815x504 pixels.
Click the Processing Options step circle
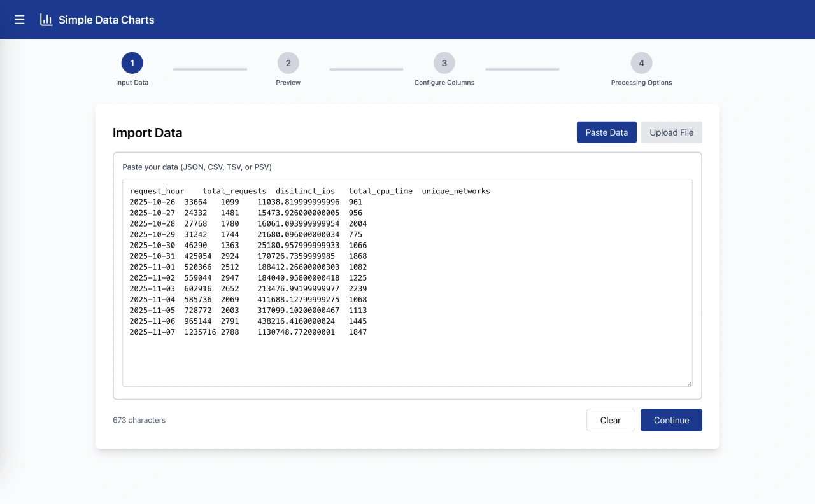pos(641,63)
